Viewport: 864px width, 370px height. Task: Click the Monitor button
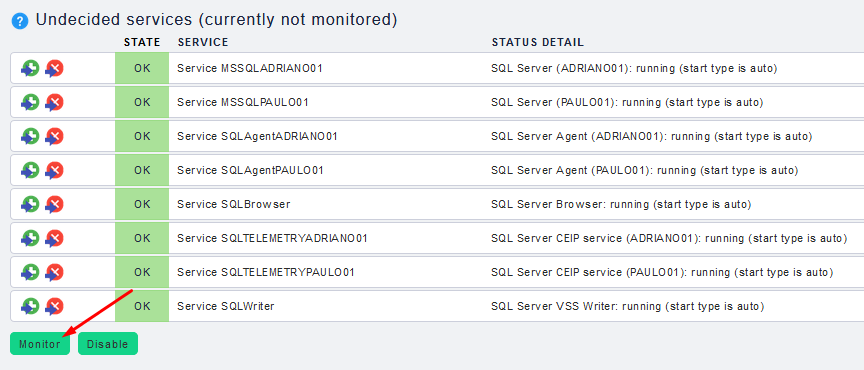(x=40, y=344)
